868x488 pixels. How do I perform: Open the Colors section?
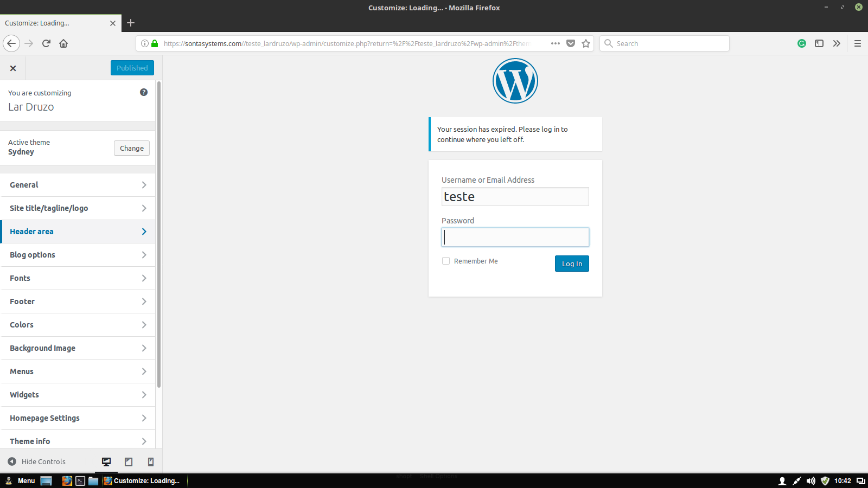tap(78, 325)
